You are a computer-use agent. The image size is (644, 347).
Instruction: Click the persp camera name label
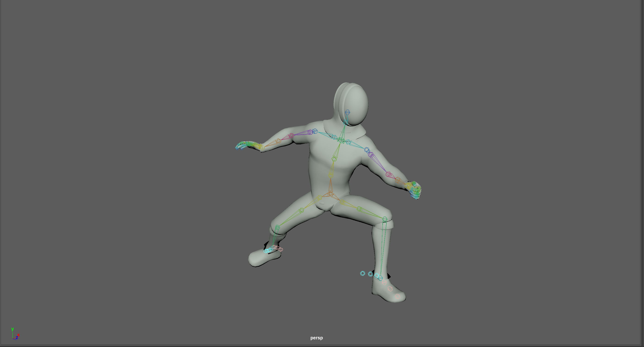tap(316, 338)
